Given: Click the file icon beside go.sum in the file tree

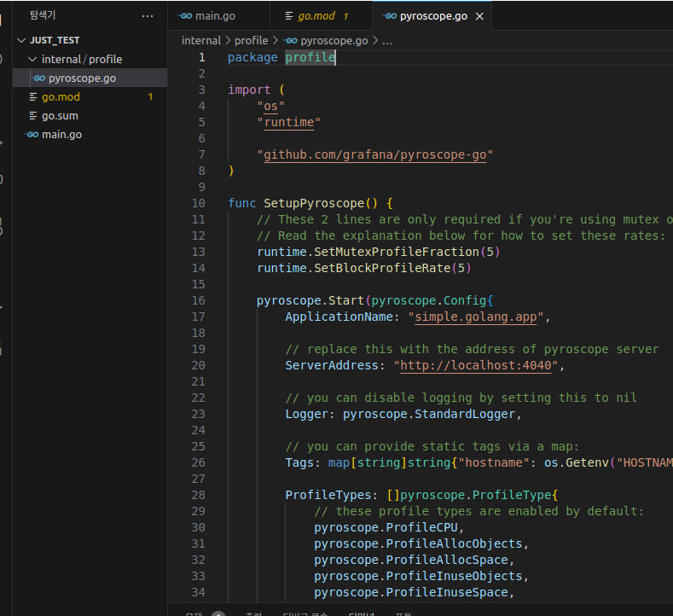Looking at the screenshot, I should pos(33,116).
